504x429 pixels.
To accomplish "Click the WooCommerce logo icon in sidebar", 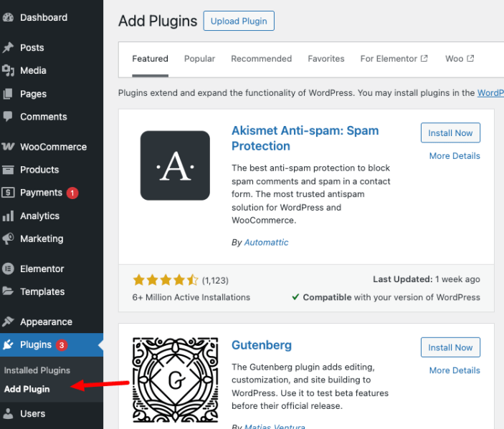I will [9, 147].
